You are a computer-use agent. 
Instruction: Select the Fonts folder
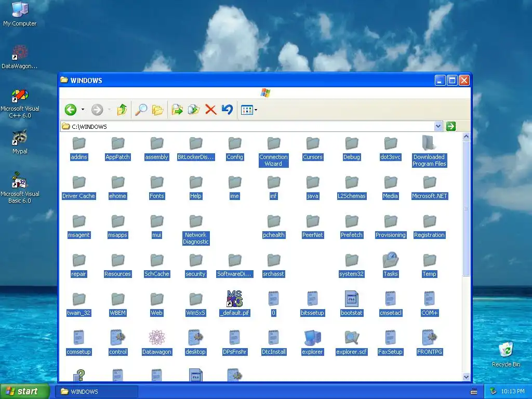[x=157, y=187]
